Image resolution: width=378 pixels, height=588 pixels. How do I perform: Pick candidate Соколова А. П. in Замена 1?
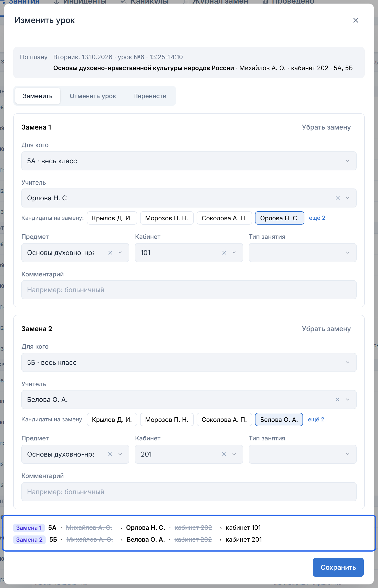coord(224,218)
